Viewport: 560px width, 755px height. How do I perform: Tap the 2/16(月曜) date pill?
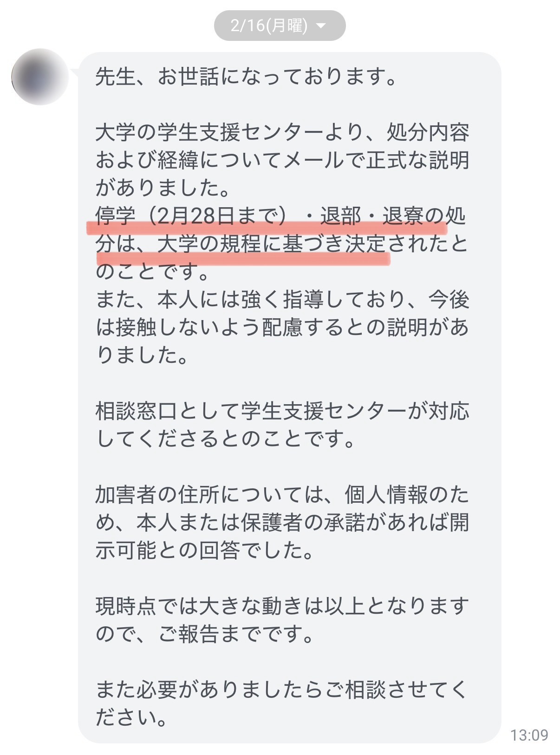pyautogui.click(x=280, y=25)
